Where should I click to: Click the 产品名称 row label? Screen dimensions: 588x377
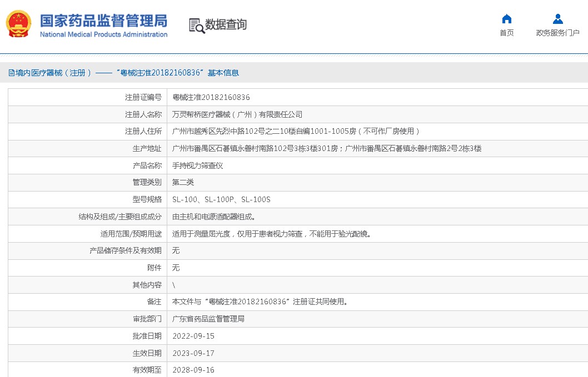click(x=147, y=165)
